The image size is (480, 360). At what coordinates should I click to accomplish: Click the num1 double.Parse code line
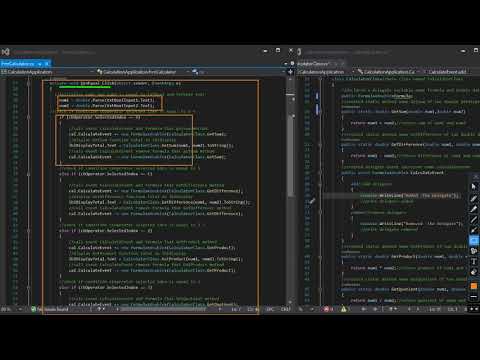[x=107, y=100]
